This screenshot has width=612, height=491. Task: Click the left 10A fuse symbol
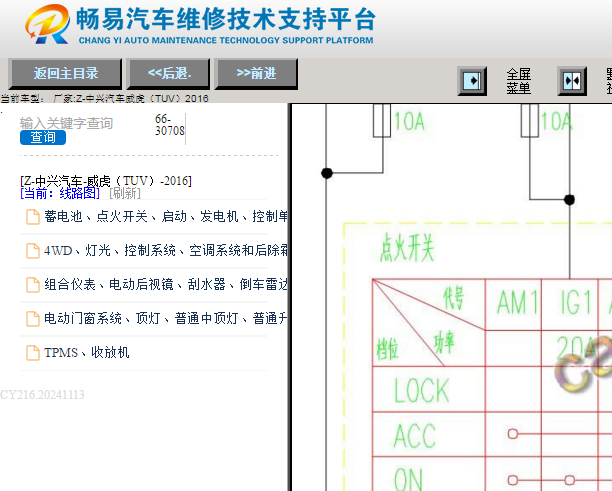tap(382, 121)
